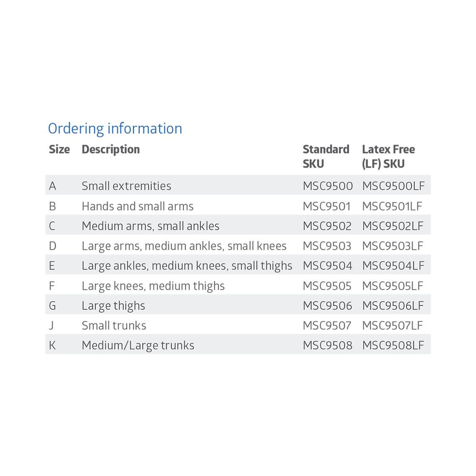Click SKU MSC9501LF
Image resolution: width=476 pixels, height=476 pixels.
tap(392, 206)
